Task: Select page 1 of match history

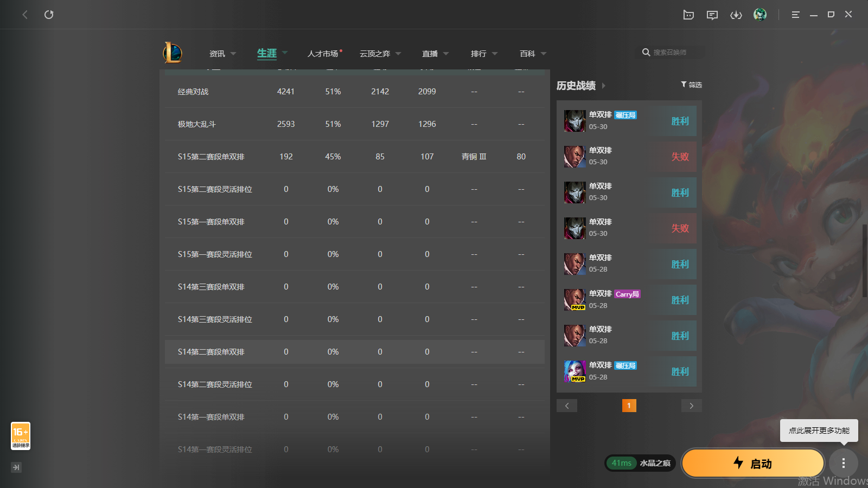Action: (629, 406)
